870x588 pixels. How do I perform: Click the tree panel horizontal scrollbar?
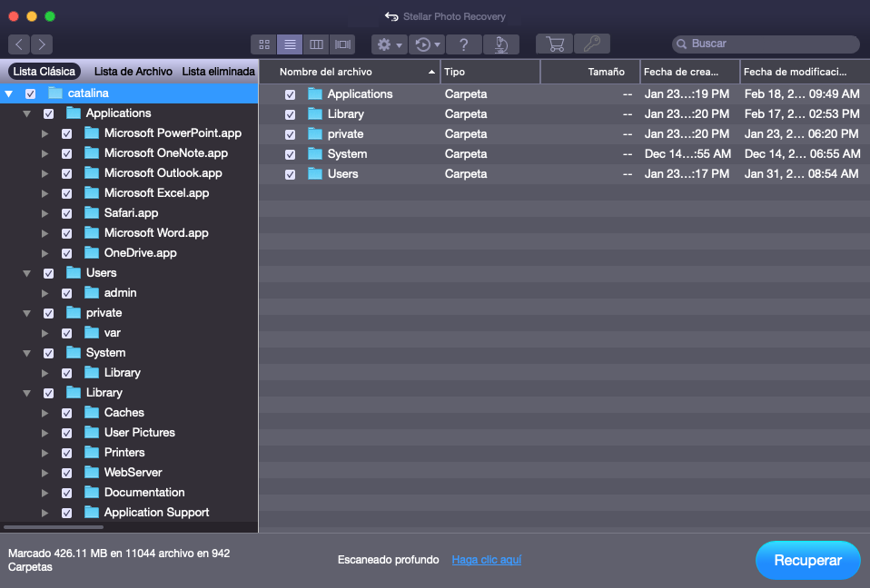pos(54,527)
